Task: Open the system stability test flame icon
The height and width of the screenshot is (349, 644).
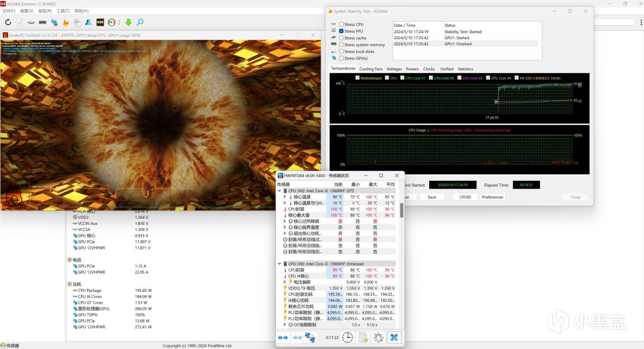Action: coord(65,22)
